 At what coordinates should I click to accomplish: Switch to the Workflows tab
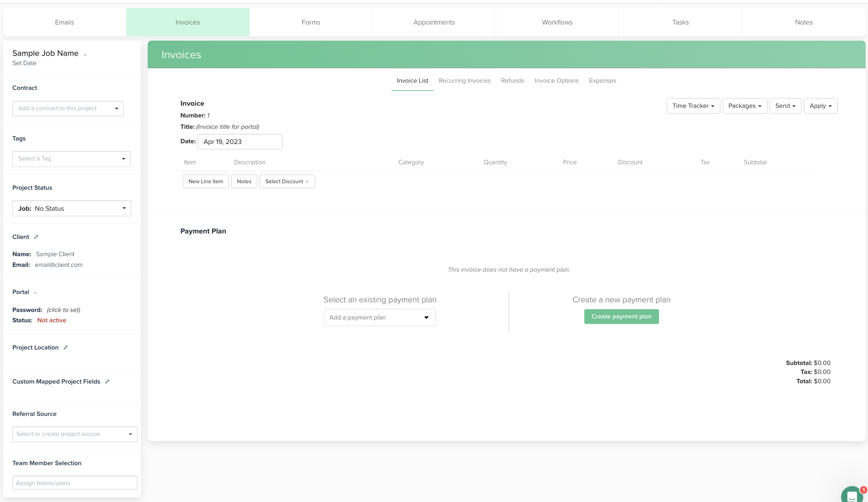pos(557,22)
